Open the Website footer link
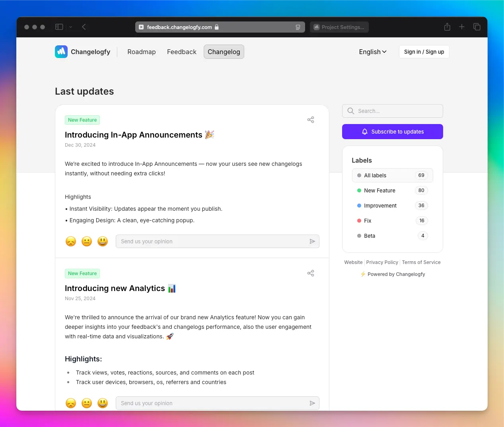This screenshot has height=427, width=504. pos(353,262)
